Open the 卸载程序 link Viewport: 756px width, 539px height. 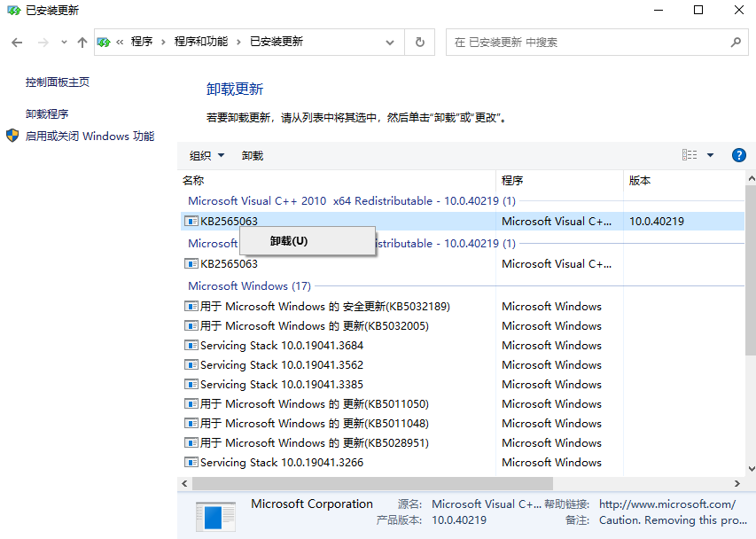pyautogui.click(x=47, y=114)
